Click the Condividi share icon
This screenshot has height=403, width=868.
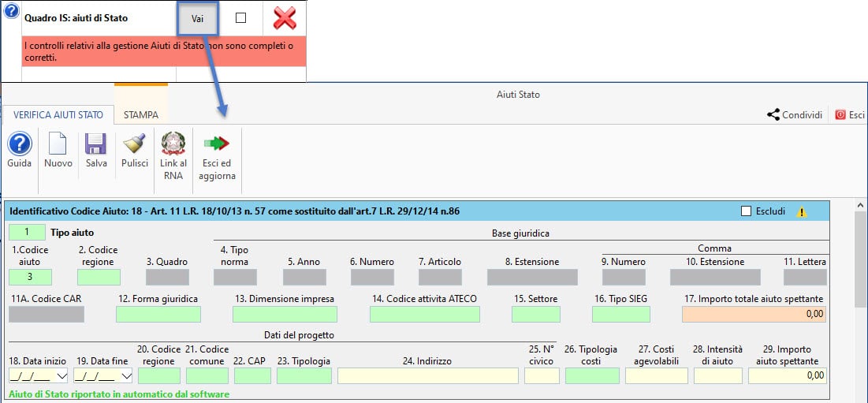point(773,115)
